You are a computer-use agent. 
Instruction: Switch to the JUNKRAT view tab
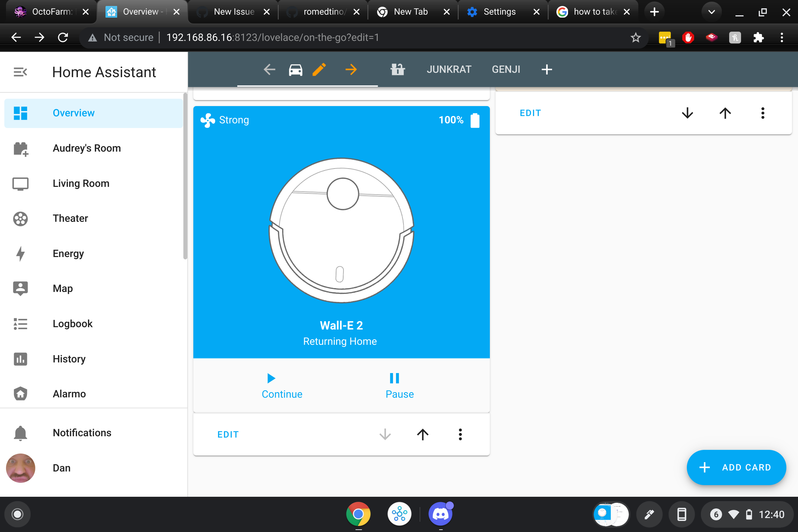449,69
